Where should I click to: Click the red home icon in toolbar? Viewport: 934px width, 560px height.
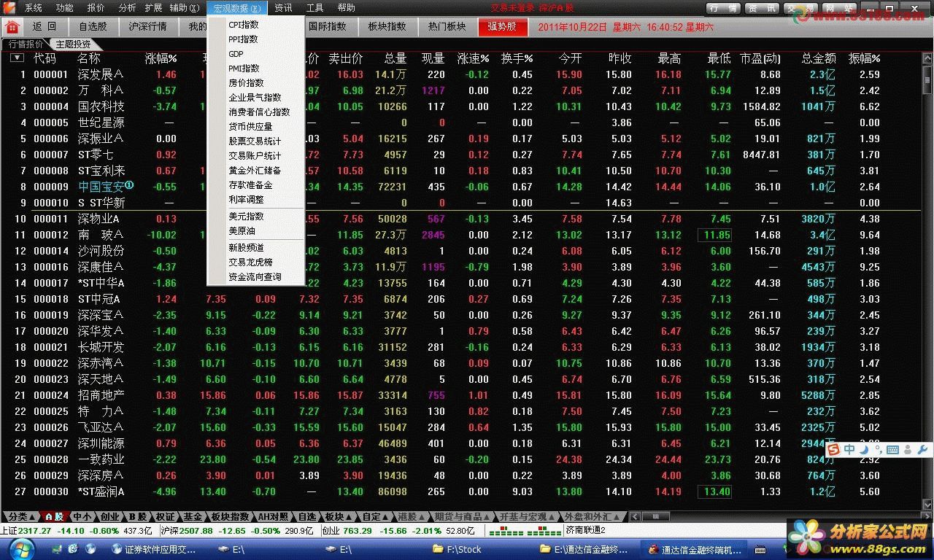pos(12,26)
